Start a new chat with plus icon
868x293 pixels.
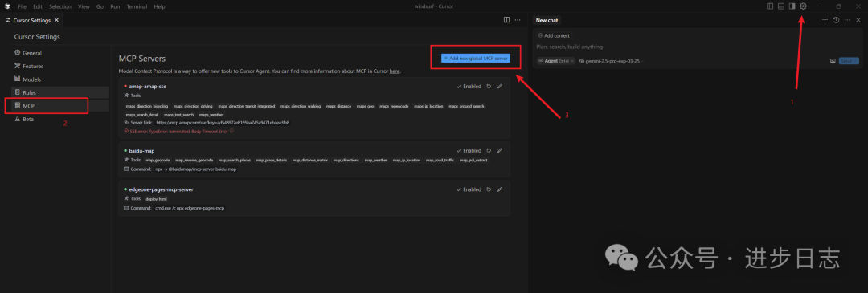825,20
